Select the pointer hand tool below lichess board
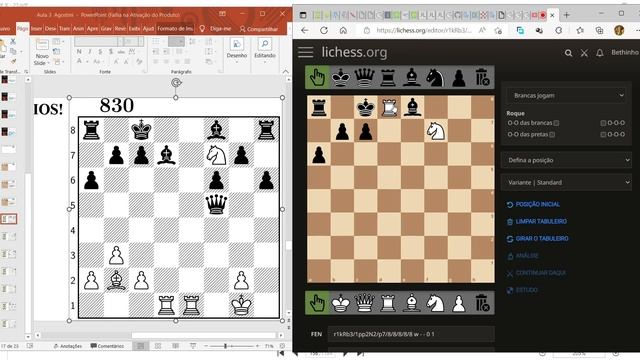The height and width of the screenshot is (360, 640). (x=317, y=303)
